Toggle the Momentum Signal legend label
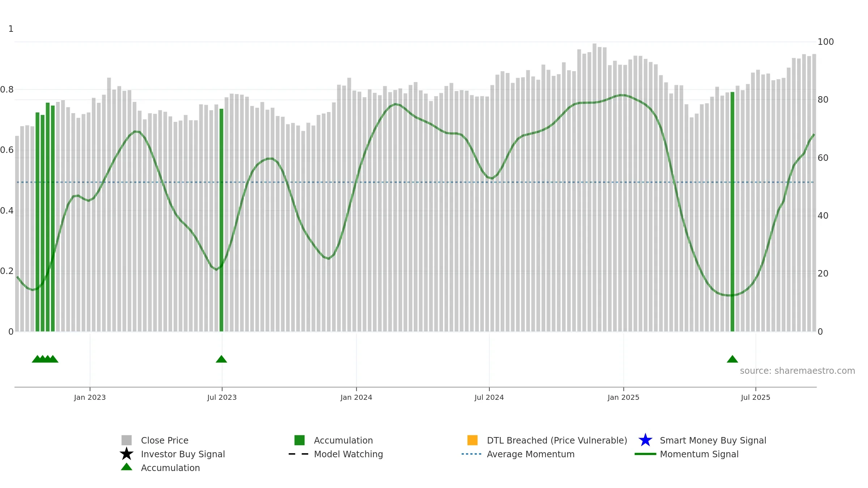The height and width of the screenshot is (488, 868). pyautogui.click(x=699, y=454)
